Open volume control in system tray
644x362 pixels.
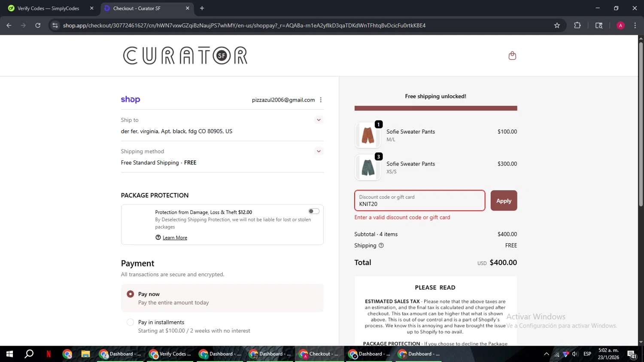point(575,354)
